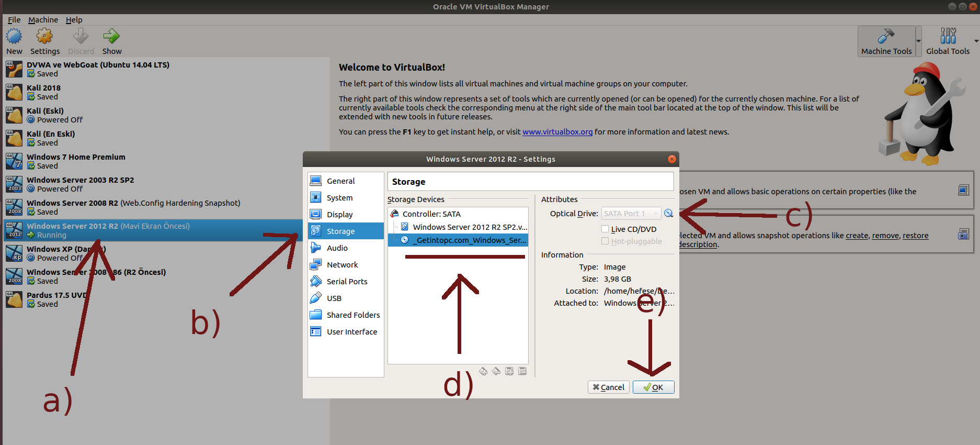This screenshot has height=445, width=980.
Task: Select the Windows XP virtual machine
Action: coord(153,253)
